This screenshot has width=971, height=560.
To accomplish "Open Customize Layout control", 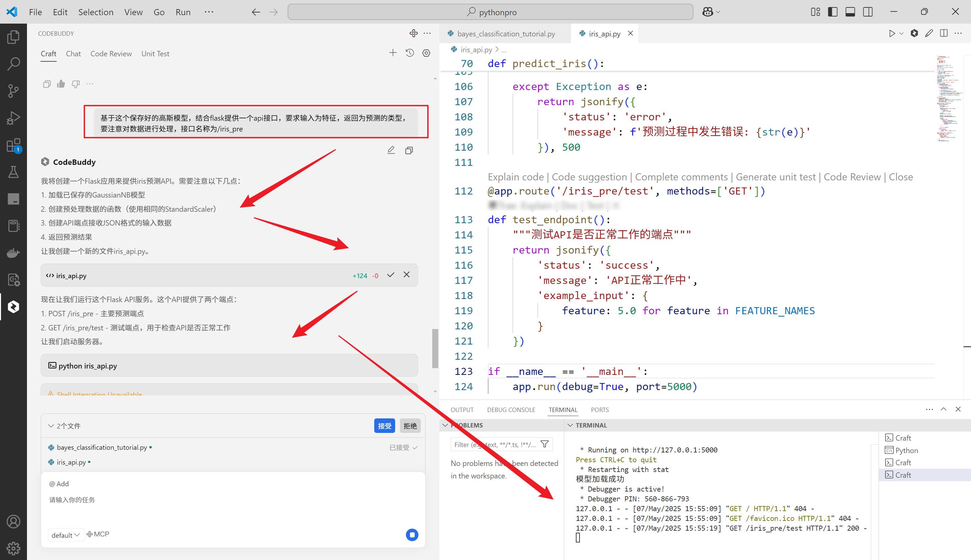I will [x=815, y=12].
